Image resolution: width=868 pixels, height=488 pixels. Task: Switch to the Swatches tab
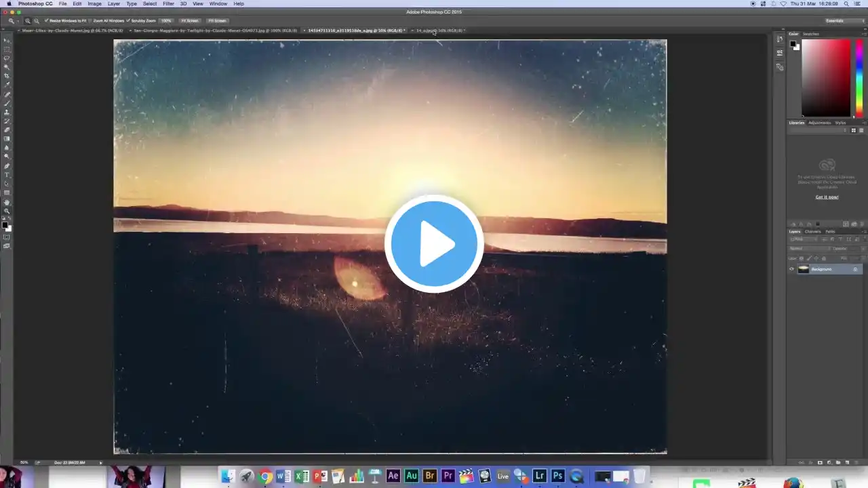point(811,34)
